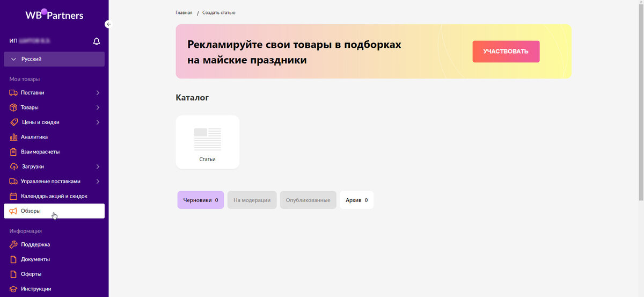Click the УЧАСТВОВАТЬ button

[506, 52]
